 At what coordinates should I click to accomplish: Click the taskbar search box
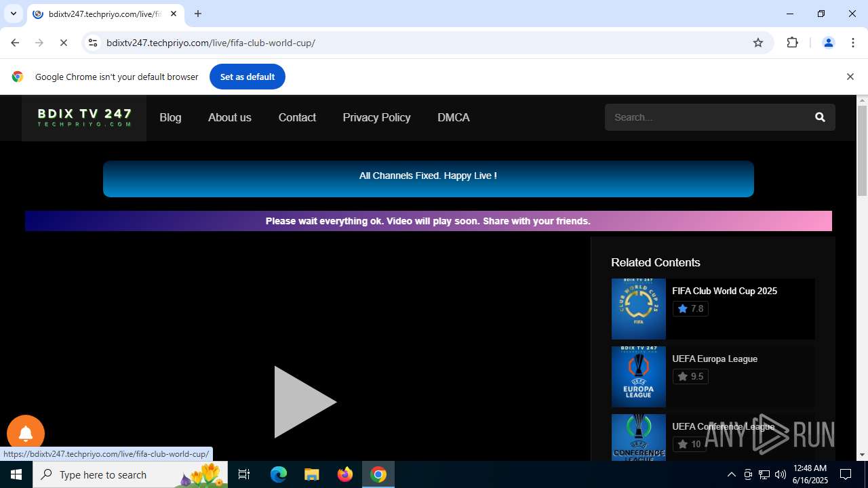click(130, 474)
